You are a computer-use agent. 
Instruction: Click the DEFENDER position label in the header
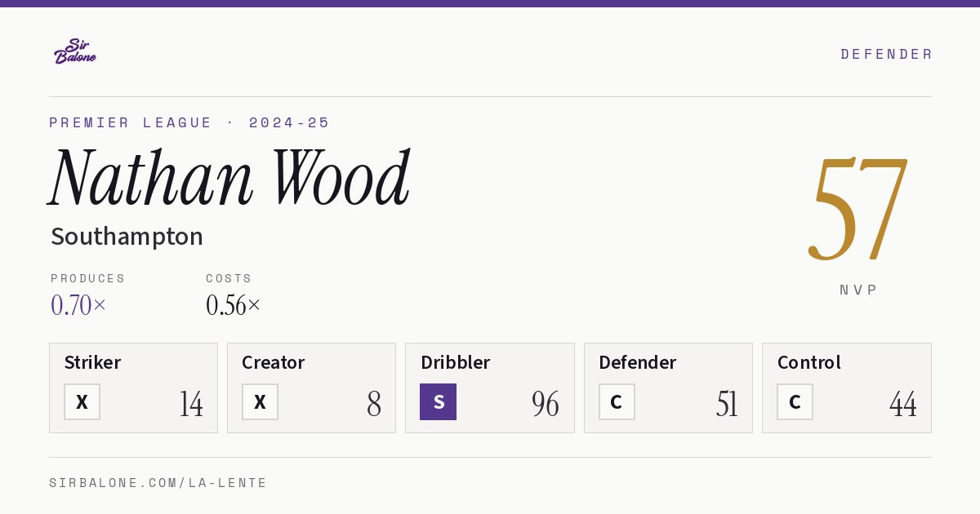(886, 54)
